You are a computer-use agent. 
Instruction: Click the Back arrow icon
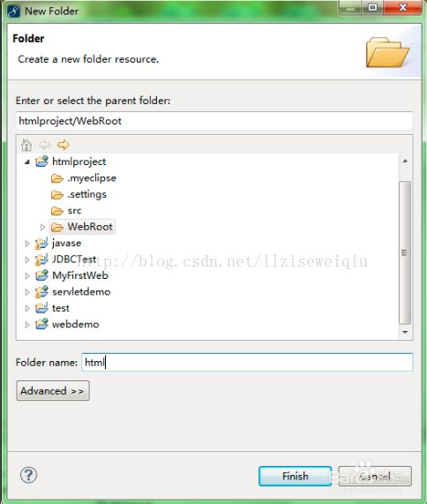coord(45,145)
